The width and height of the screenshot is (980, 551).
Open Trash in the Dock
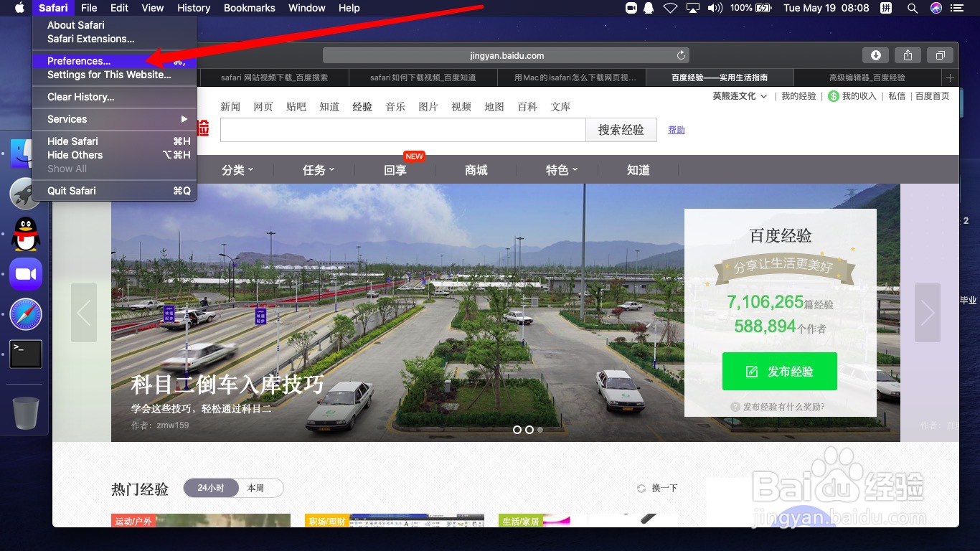coord(26,413)
